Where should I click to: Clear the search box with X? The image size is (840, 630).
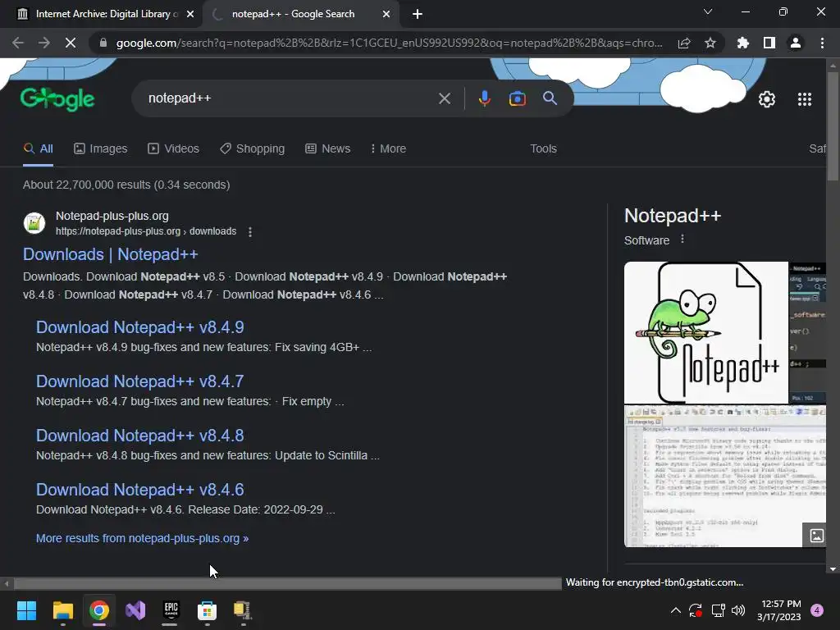click(445, 98)
